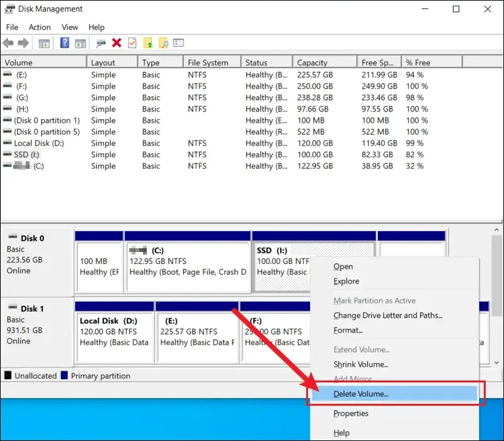
Task: Click the Disk 0 drive icon
Action: [13, 237]
